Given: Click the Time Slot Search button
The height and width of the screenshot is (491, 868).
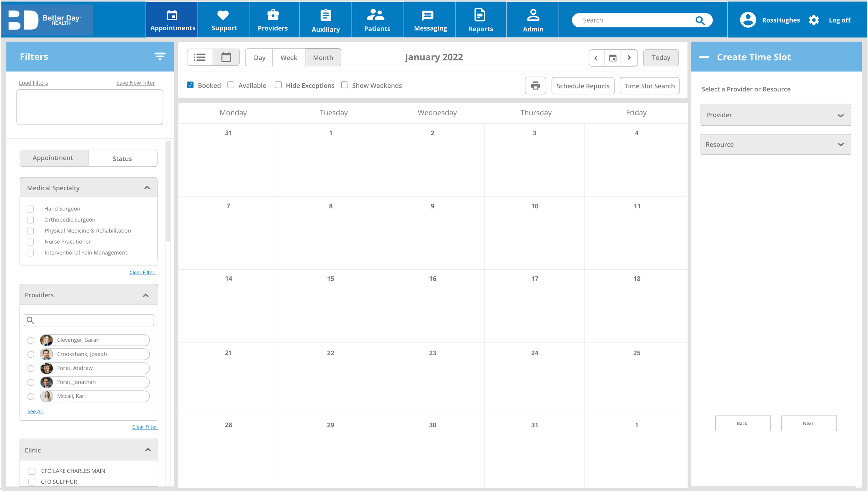Looking at the screenshot, I should 649,86.
